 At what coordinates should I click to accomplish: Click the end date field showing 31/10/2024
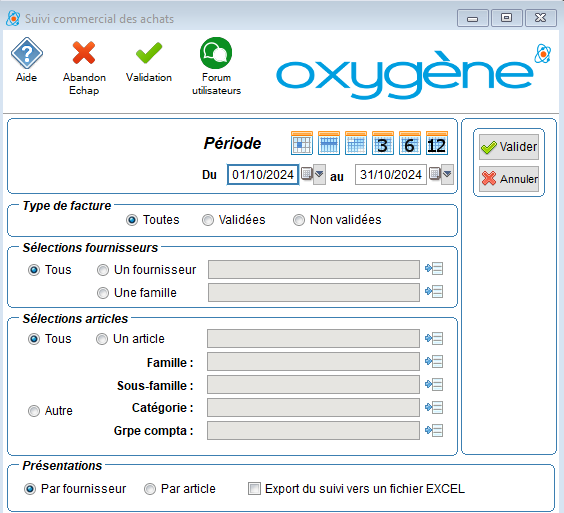point(391,175)
